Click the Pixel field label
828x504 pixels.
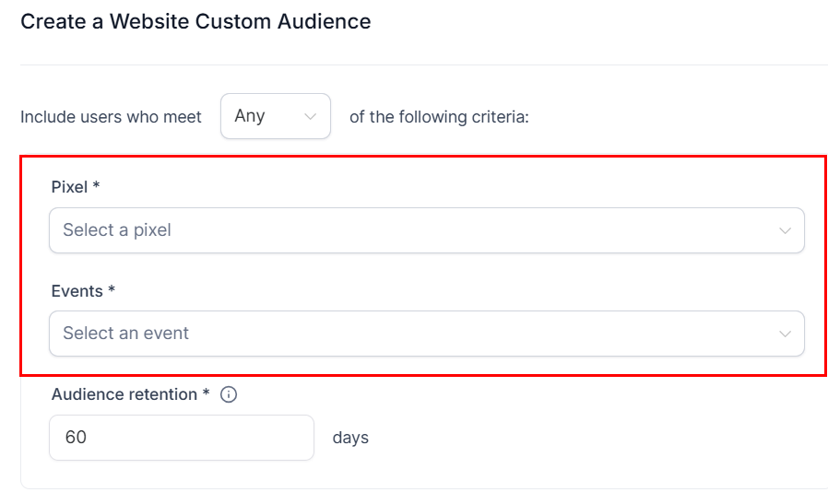[76, 187]
